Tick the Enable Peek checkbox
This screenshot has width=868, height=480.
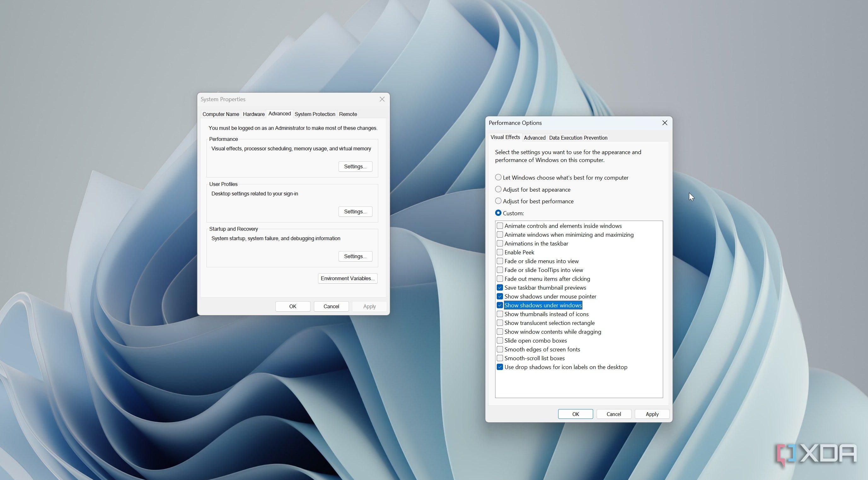tap(500, 252)
